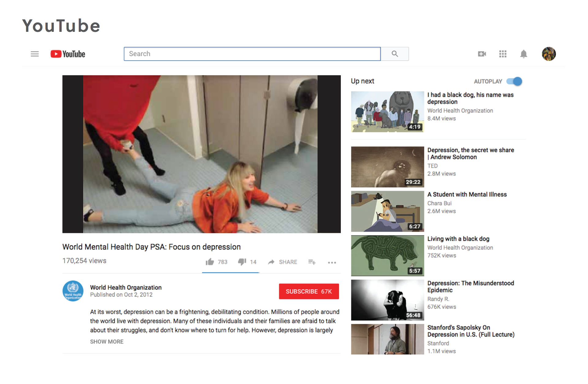The height and width of the screenshot is (384, 588).
Task: Open 'Depression: The Misunderstood Epidemic' title
Action: coord(471,287)
